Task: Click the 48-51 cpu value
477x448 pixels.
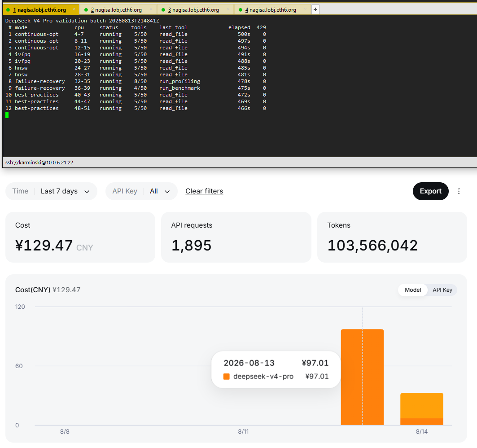Action: pos(82,108)
